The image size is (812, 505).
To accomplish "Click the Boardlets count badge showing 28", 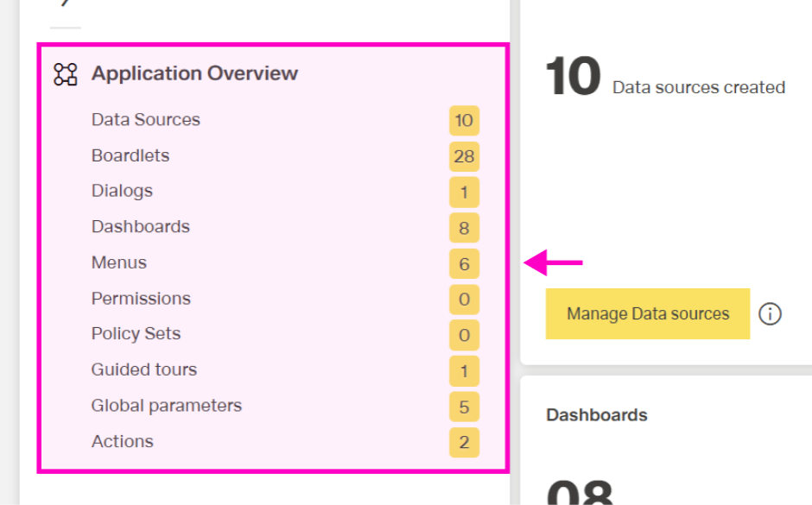I will tap(464, 156).
